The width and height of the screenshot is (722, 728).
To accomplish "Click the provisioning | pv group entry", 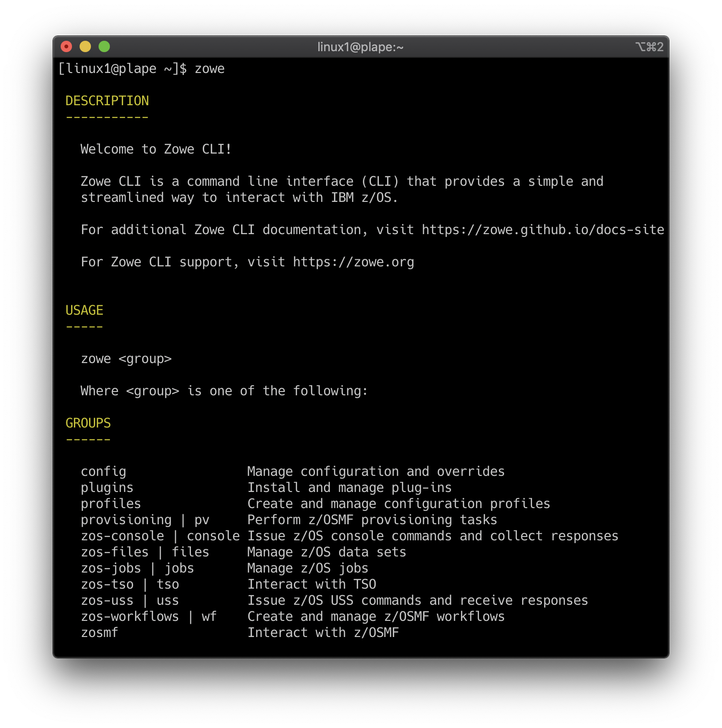I will 145,519.
